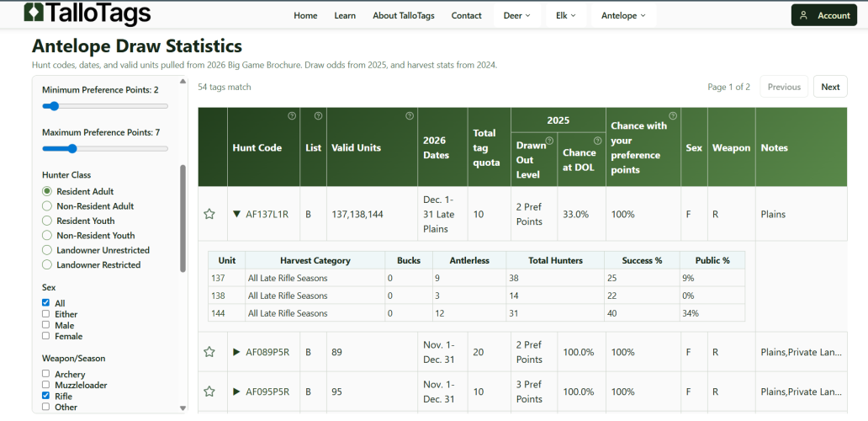Click star icon for AF095P5R
The width and height of the screenshot is (868, 421).
[209, 392]
